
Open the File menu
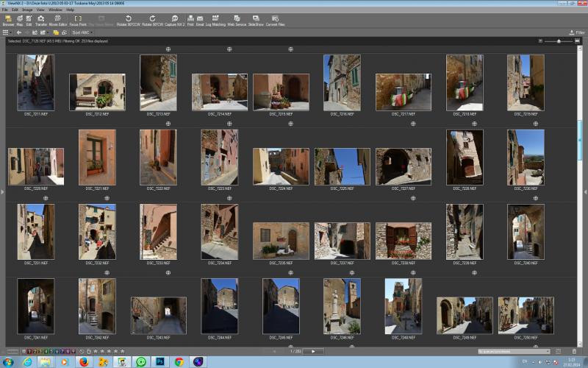5,10
